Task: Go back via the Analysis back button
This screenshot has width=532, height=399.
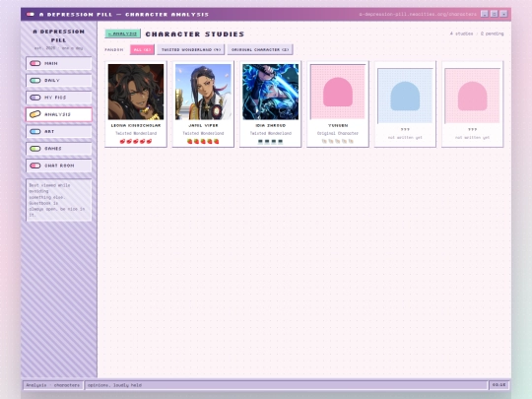Action: [122, 33]
